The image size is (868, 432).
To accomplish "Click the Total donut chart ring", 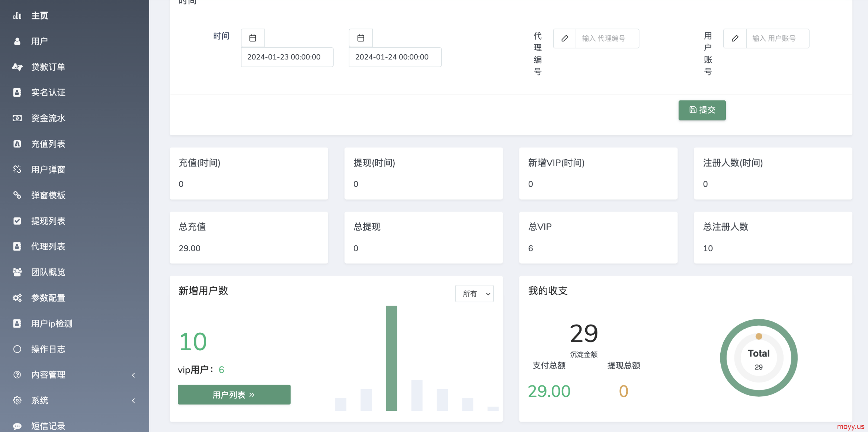I will tap(724, 358).
